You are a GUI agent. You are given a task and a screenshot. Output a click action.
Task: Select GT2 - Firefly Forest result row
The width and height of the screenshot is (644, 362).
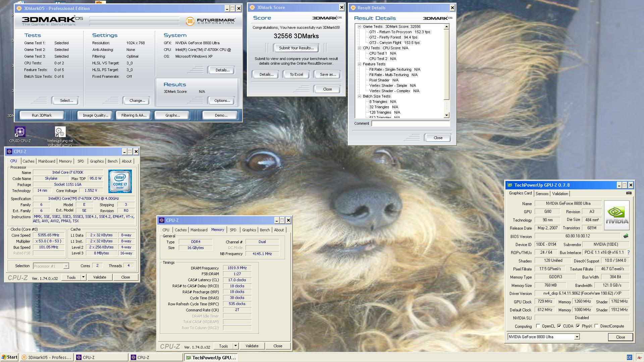pos(393,37)
